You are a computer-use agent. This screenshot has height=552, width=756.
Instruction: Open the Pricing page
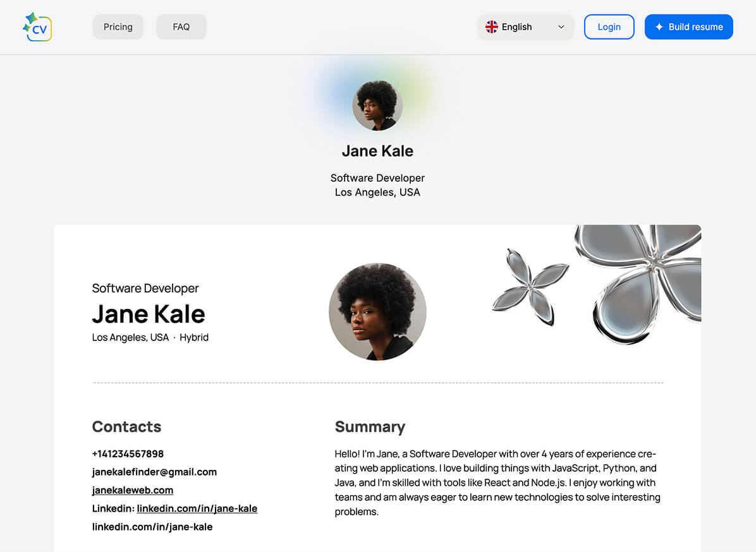(x=118, y=27)
